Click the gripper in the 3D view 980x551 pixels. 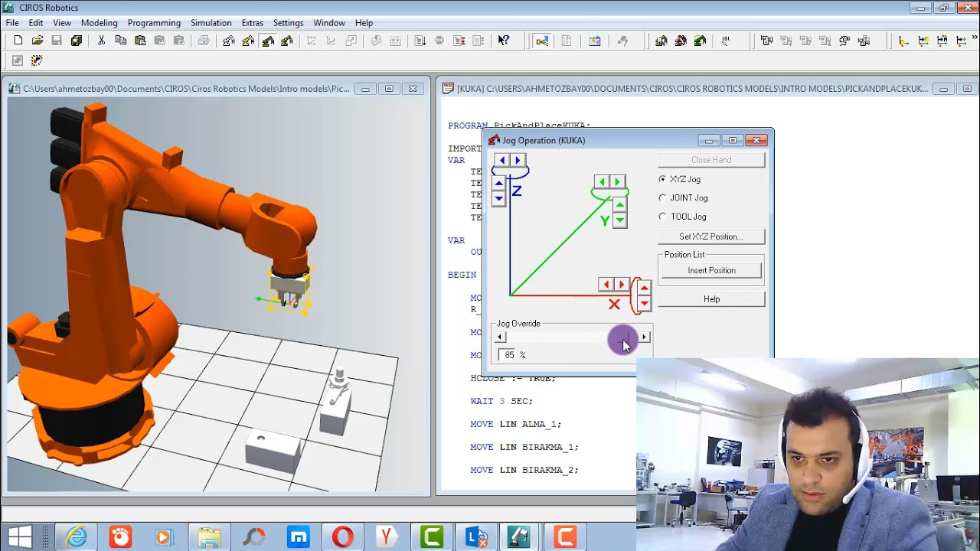coord(289,289)
